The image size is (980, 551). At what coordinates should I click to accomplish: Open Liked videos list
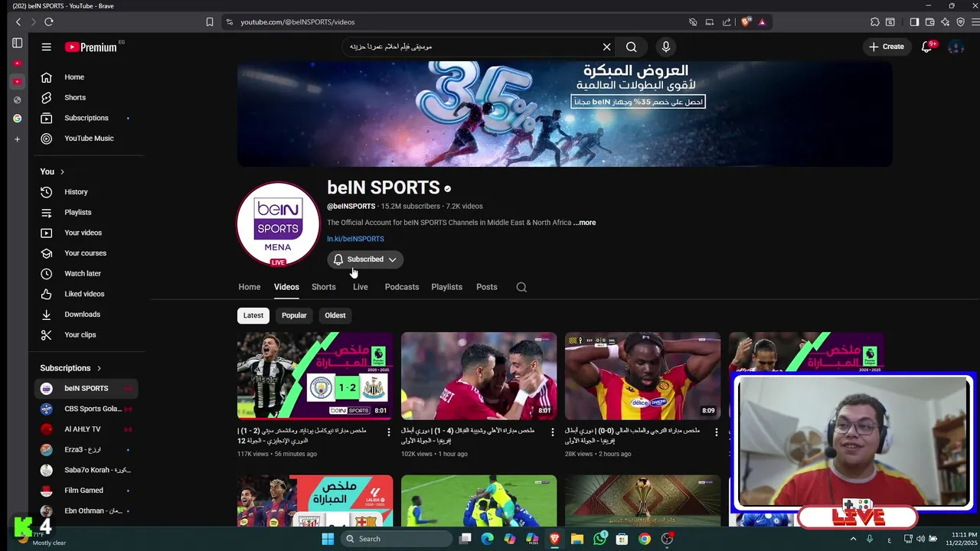click(86, 294)
